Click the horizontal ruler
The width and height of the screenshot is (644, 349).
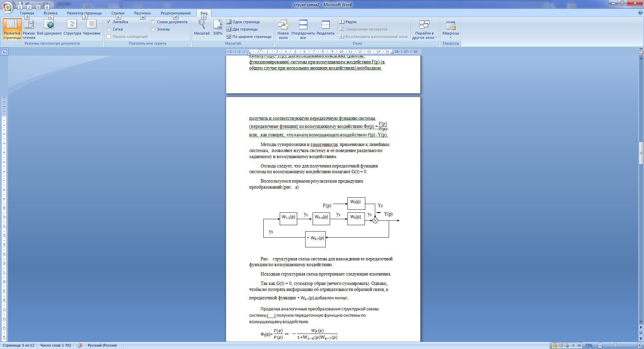coord(323,52)
